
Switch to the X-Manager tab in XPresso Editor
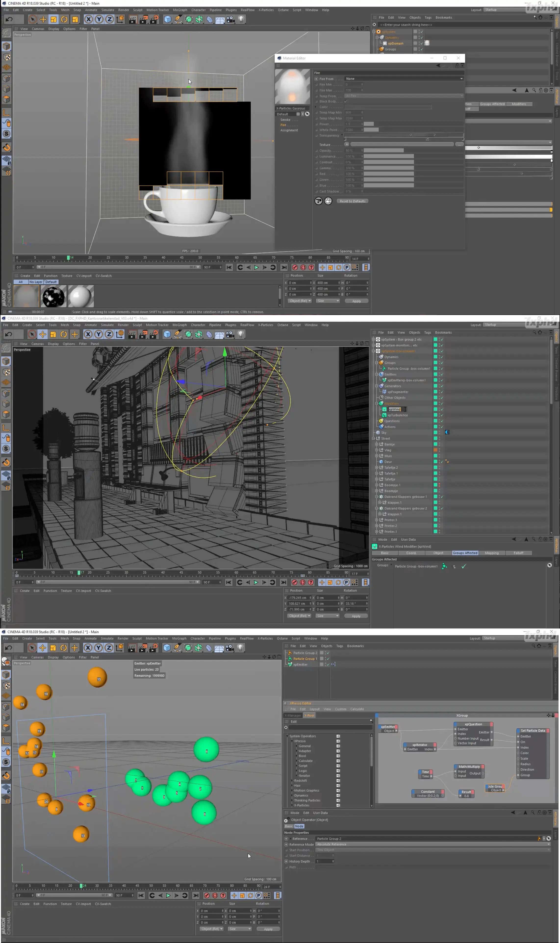click(293, 715)
